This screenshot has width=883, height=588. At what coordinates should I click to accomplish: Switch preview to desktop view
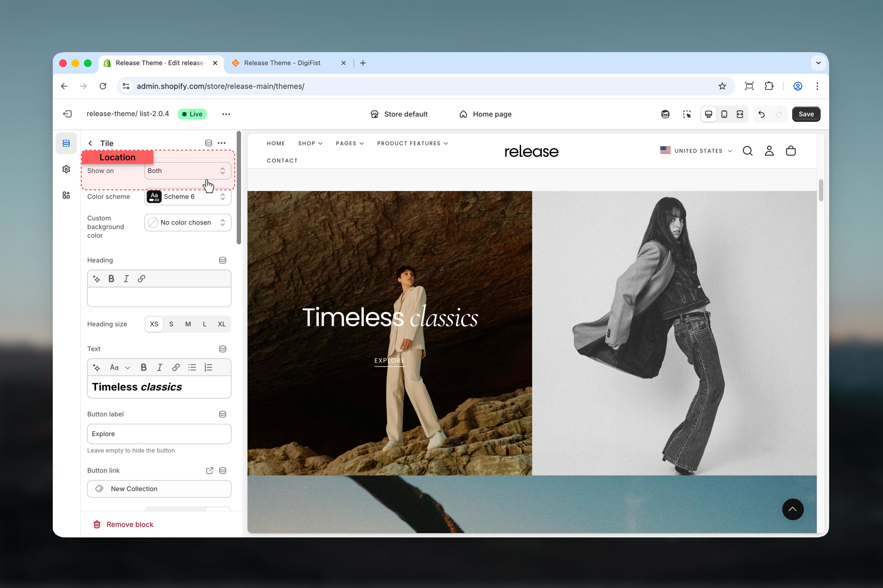pos(709,114)
